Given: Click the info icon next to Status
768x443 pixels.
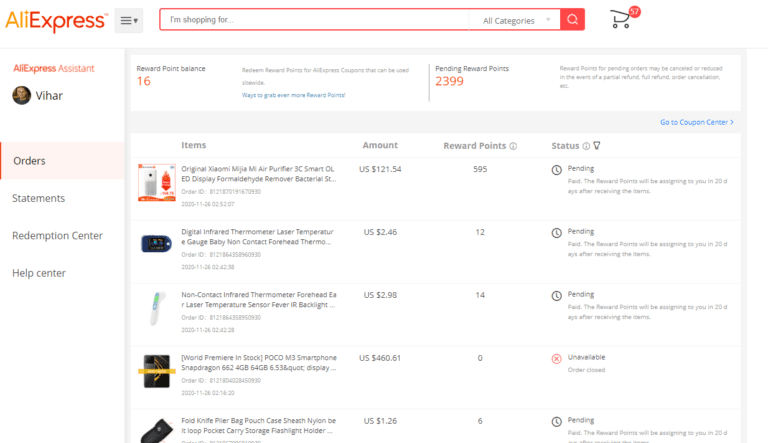Looking at the screenshot, I should pos(586,146).
